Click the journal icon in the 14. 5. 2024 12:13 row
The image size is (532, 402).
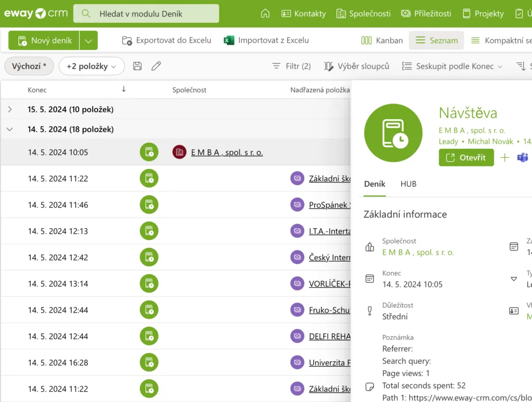[149, 231]
